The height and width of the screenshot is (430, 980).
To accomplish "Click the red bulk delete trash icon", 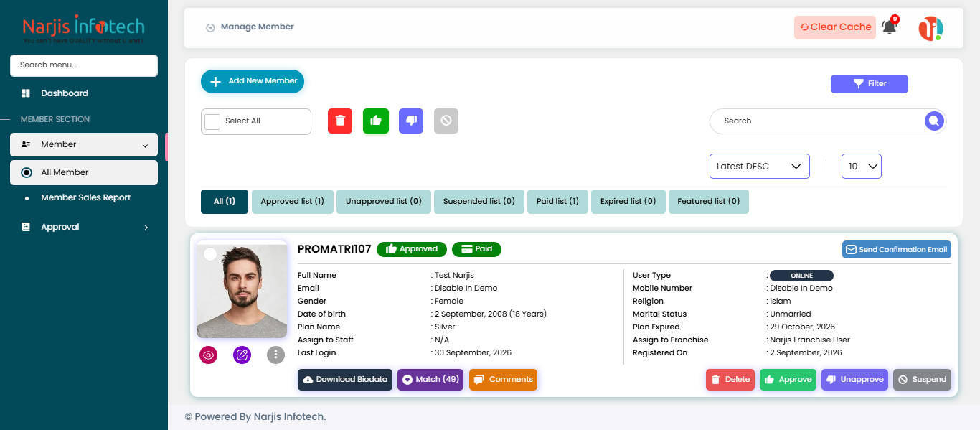I will pos(340,121).
